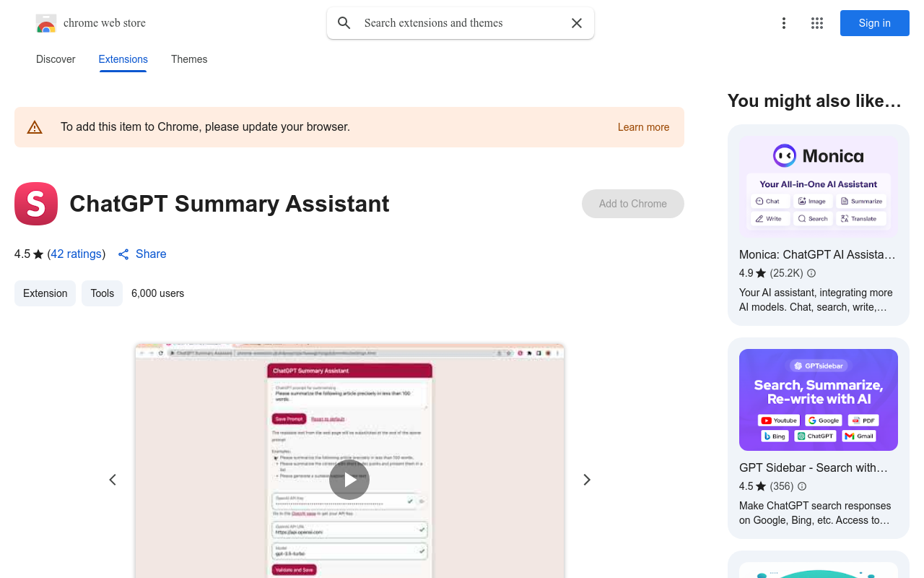Click the Add to Chrome button
Image resolution: width=924 pixels, height=578 pixels.
(633, 204)
